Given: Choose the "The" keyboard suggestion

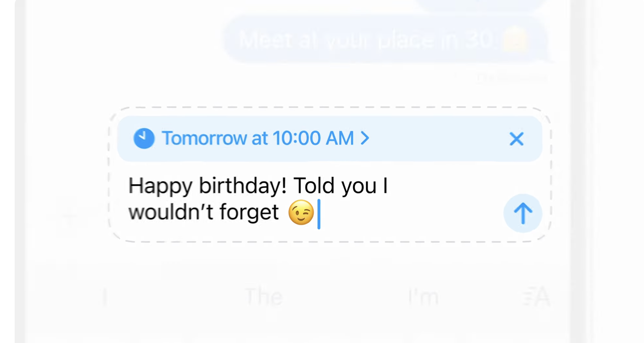Looking at the screenshot, I should [264, 297].
